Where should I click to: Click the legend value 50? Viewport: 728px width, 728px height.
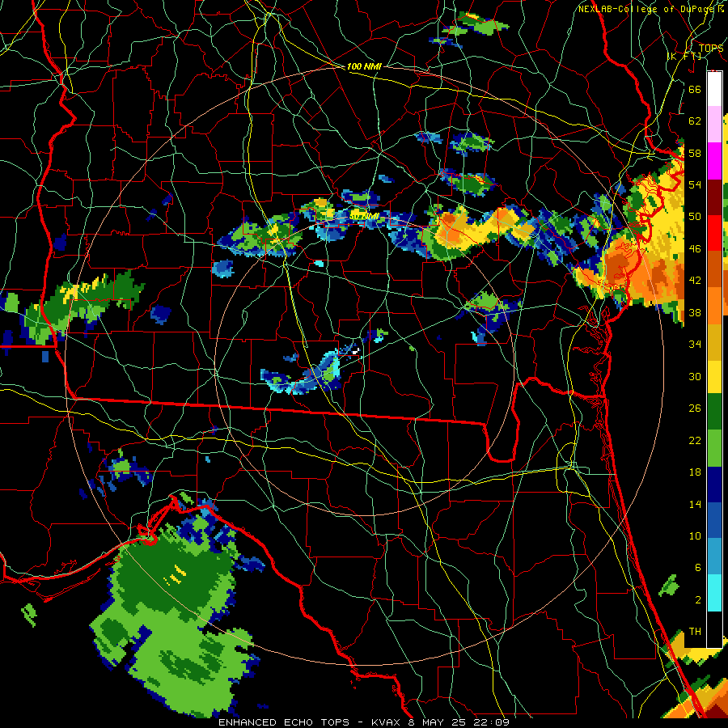(695, 217)
